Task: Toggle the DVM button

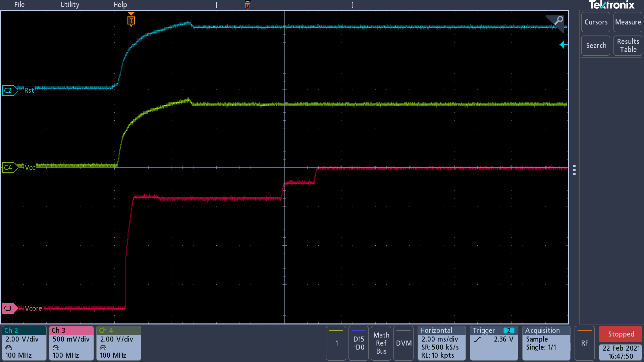Action: click(404, 343)
